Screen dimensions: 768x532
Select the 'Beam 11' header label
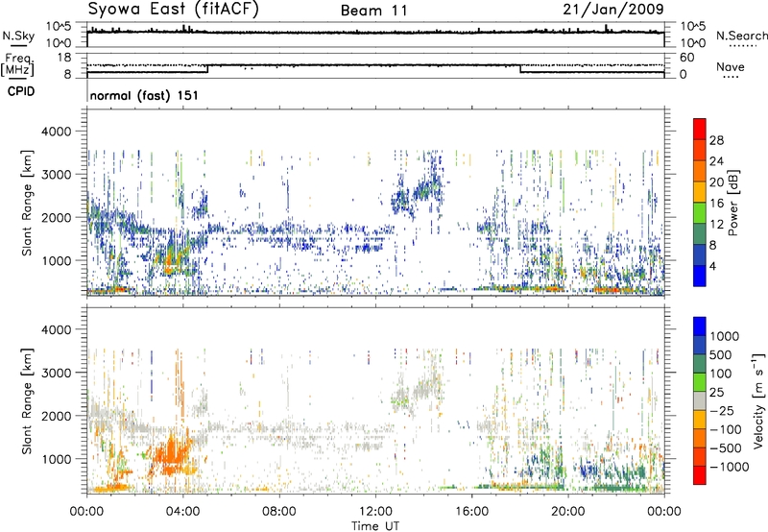(x=374, y=11)
